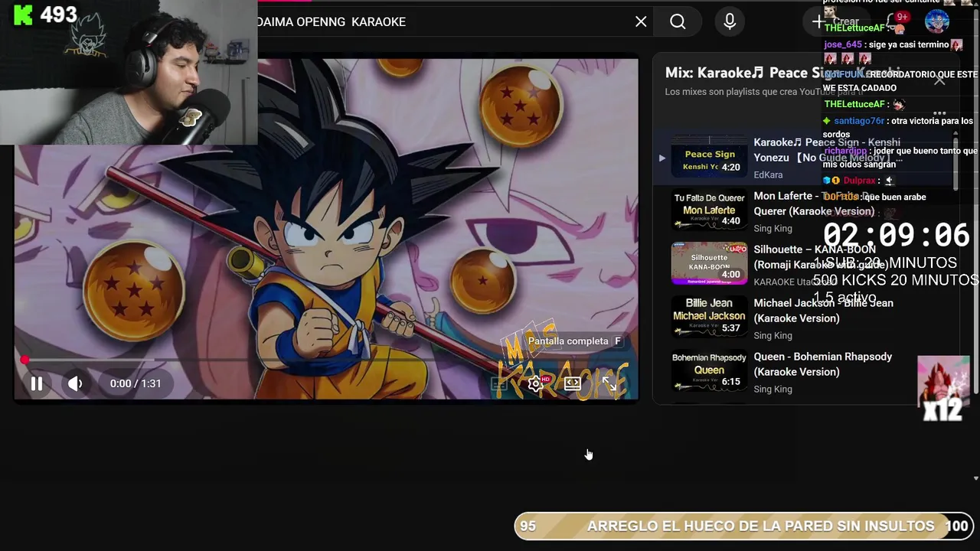Image resolution: width=980 pixels, height=551 pixels.
Task: Close the Mix playlist panel
Action: pos(939,79)
